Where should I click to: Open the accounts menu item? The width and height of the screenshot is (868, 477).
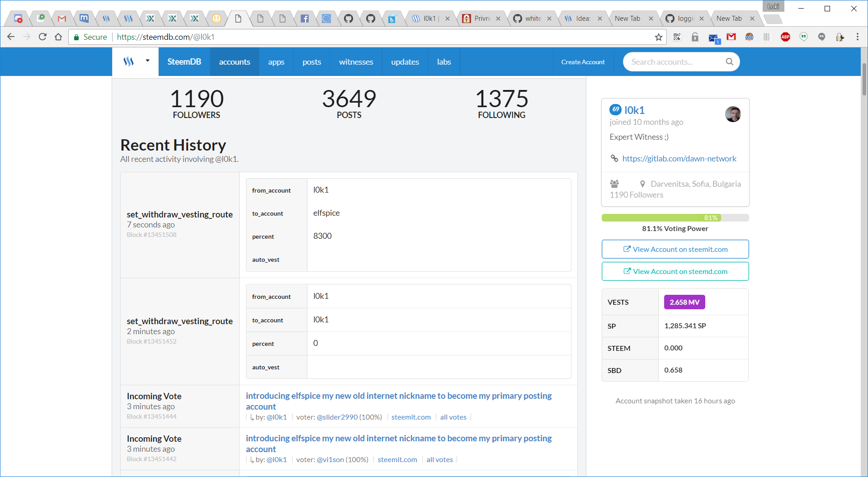pos(235,62)
